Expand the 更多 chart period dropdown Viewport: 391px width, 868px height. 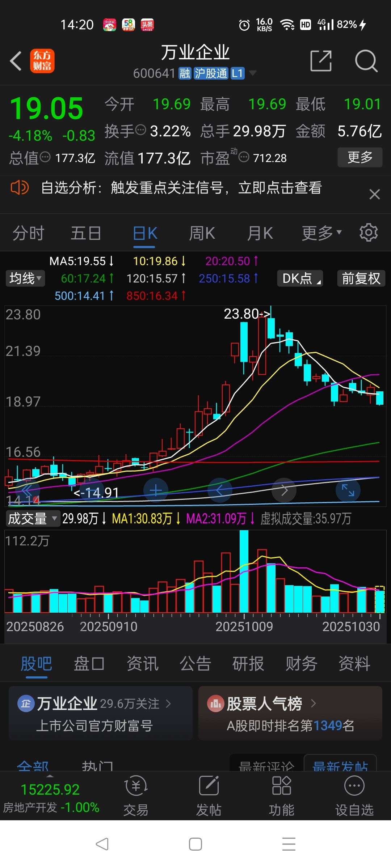[x=322, y=233]
